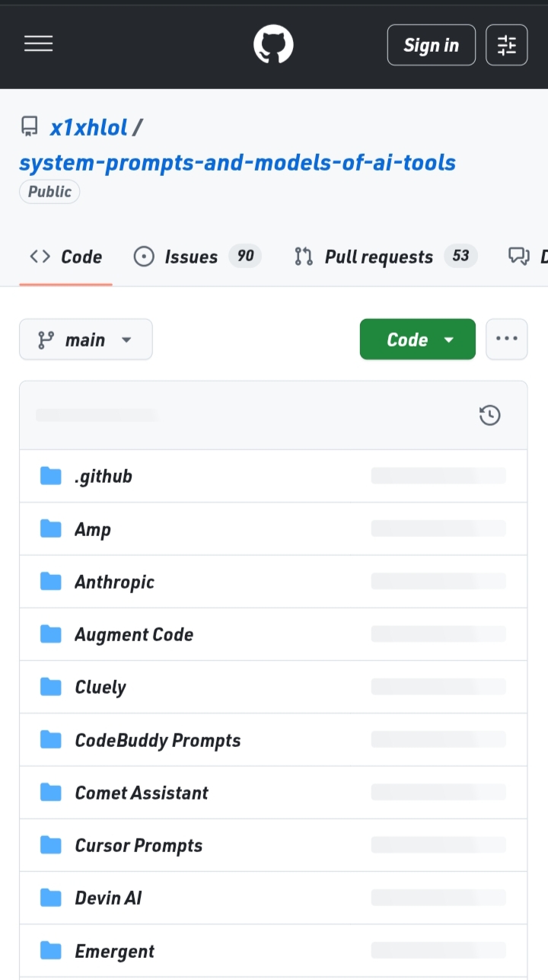
Task: Expand the green Code dropdown
Action: [x=417, y=340]
